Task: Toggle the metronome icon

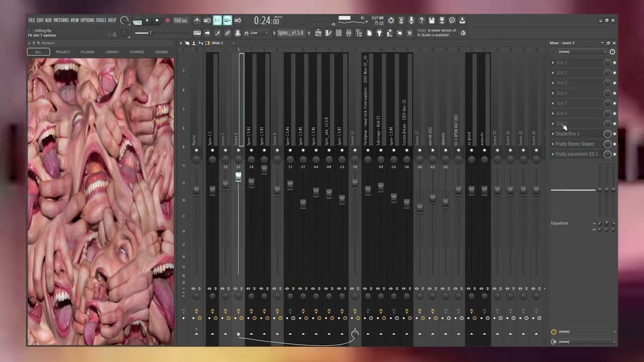Action: click(x=197, y=20)
